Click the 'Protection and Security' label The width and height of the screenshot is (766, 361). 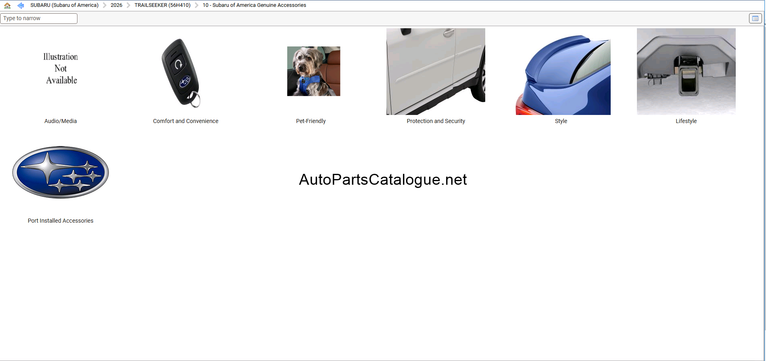(436, 121)
